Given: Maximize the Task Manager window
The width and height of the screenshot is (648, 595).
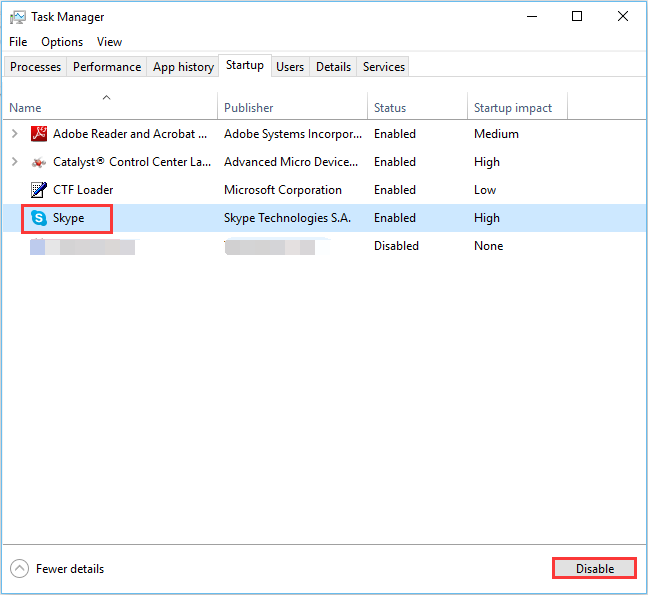Looking at the screenshot, I should pos(577,17).
